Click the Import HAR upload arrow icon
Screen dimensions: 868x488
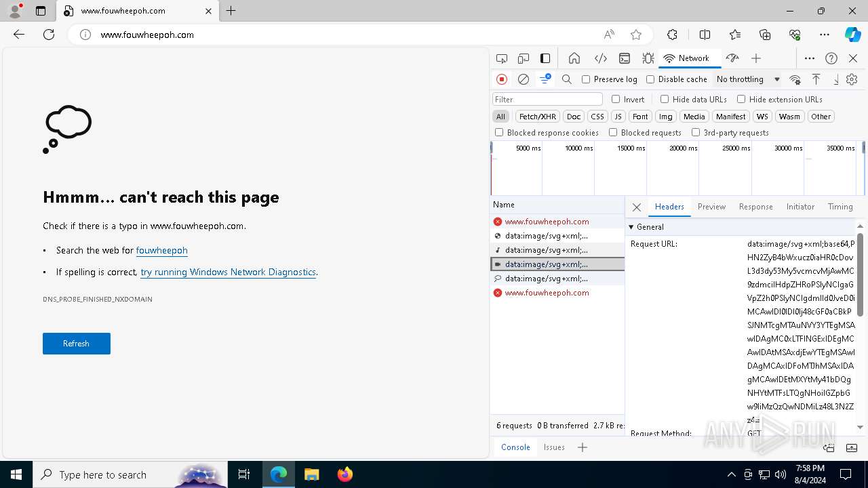click(816, 79)
